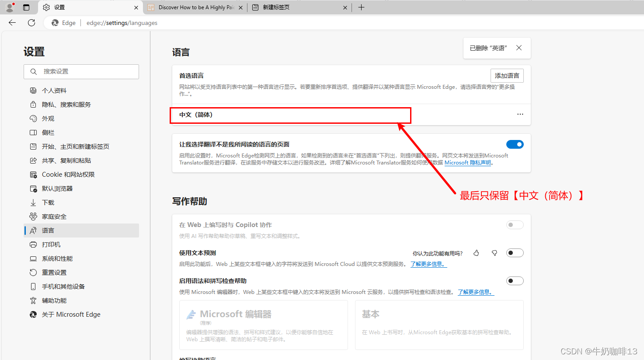Switch to the 新建标签页 tab
The image size is (644, 360).
[x=300, y=7]
